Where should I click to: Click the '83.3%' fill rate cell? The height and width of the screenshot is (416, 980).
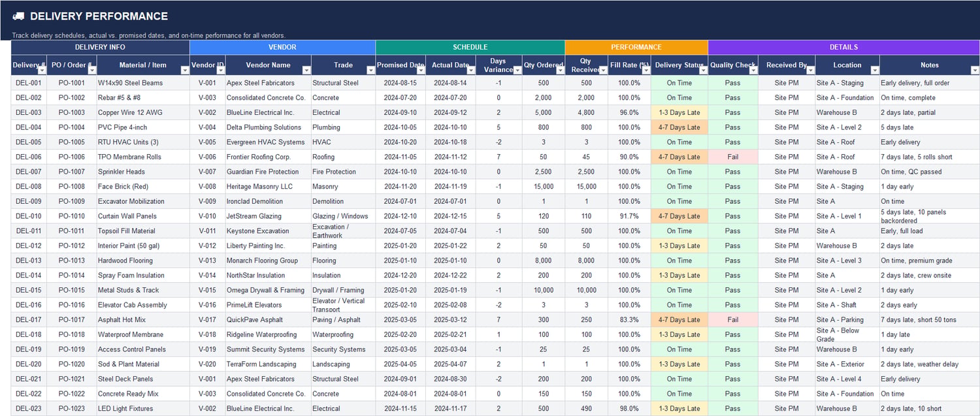(629, 320)
